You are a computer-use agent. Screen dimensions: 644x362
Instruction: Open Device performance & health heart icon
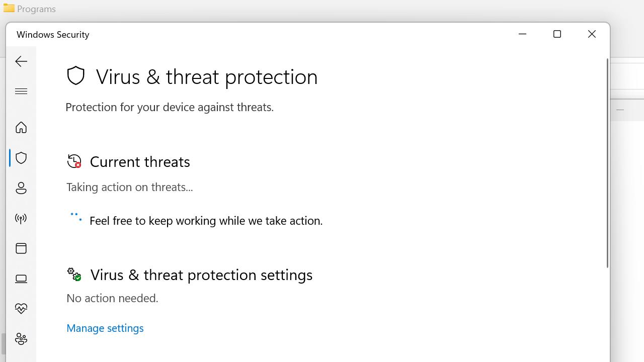(x=21, y=309)
